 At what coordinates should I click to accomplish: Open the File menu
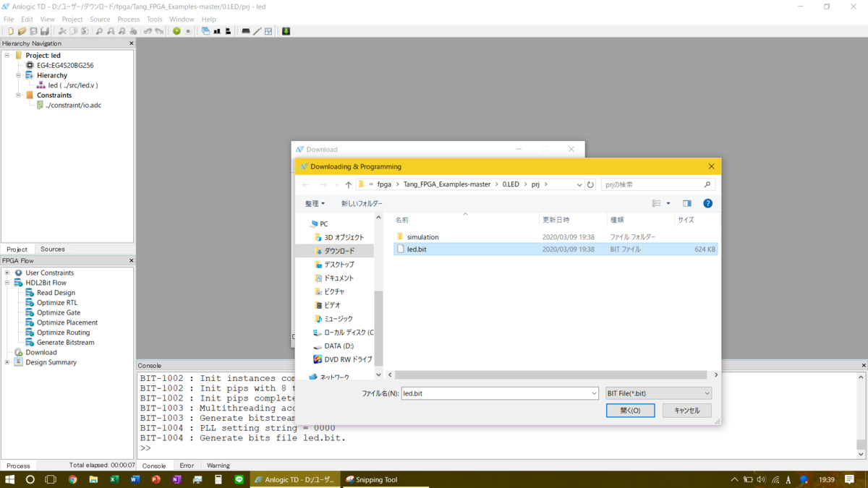(9, 20)
